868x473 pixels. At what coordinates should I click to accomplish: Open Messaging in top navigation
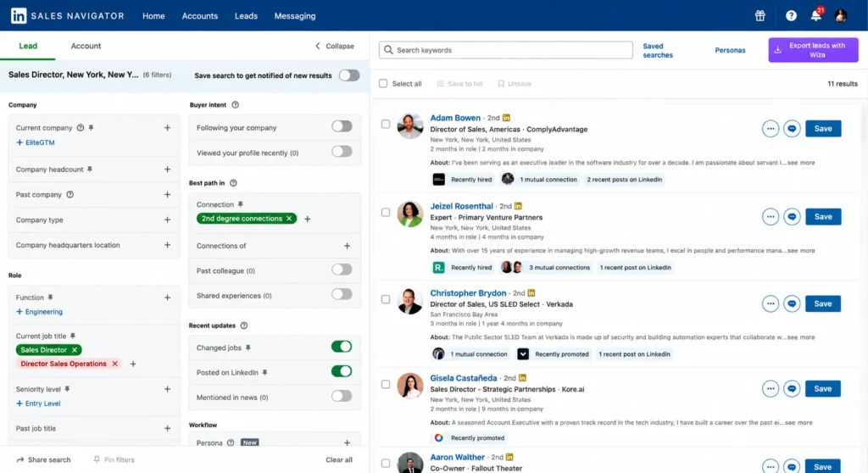click(x=295, y=16)
